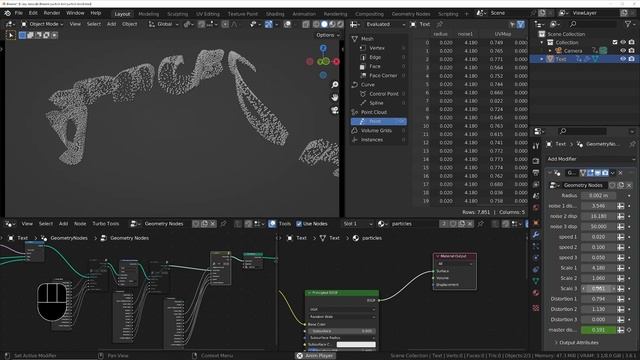Select Control Point domain in spreadsheet
Image resolution: width=640 pixels, height=360 pixels.
(x=378, y=94)
